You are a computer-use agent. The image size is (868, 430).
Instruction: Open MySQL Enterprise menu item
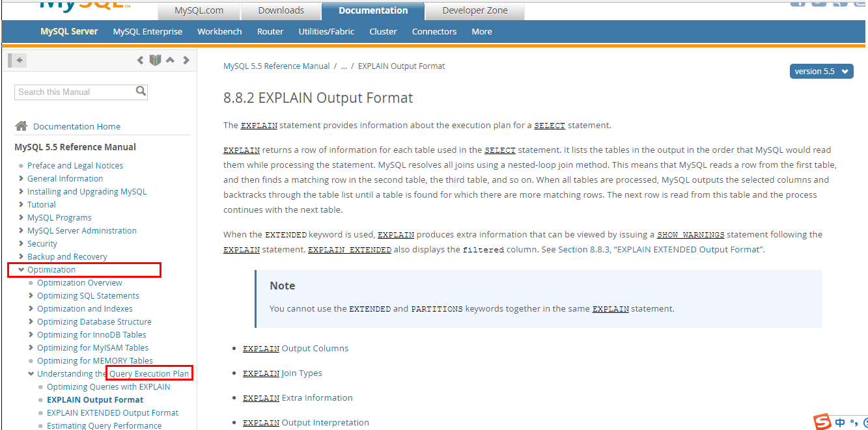[148, 31]
